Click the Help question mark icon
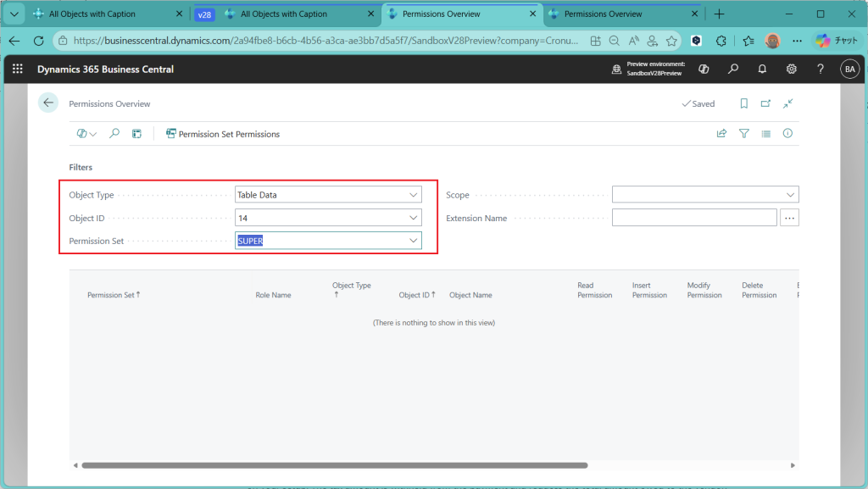 click(820, 69)
